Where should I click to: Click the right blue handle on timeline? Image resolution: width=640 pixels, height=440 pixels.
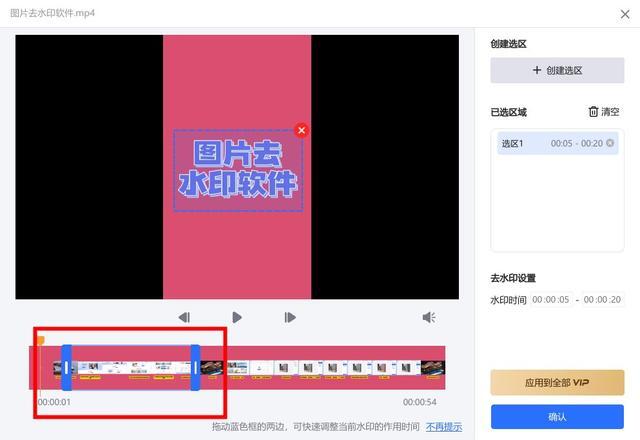(x=196, y=367)
